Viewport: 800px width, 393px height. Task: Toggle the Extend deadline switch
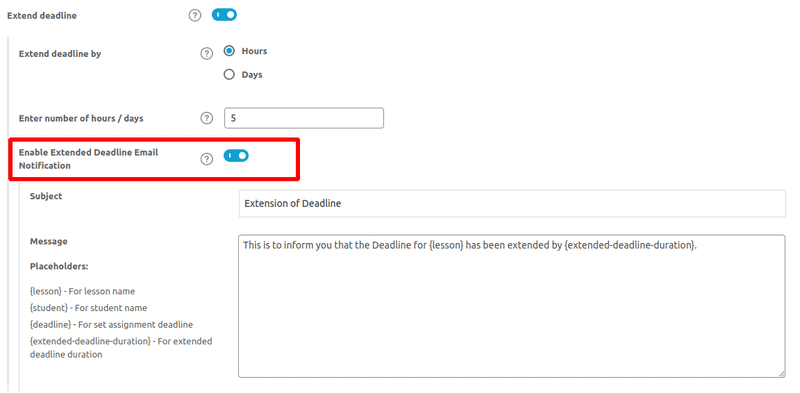224,15
